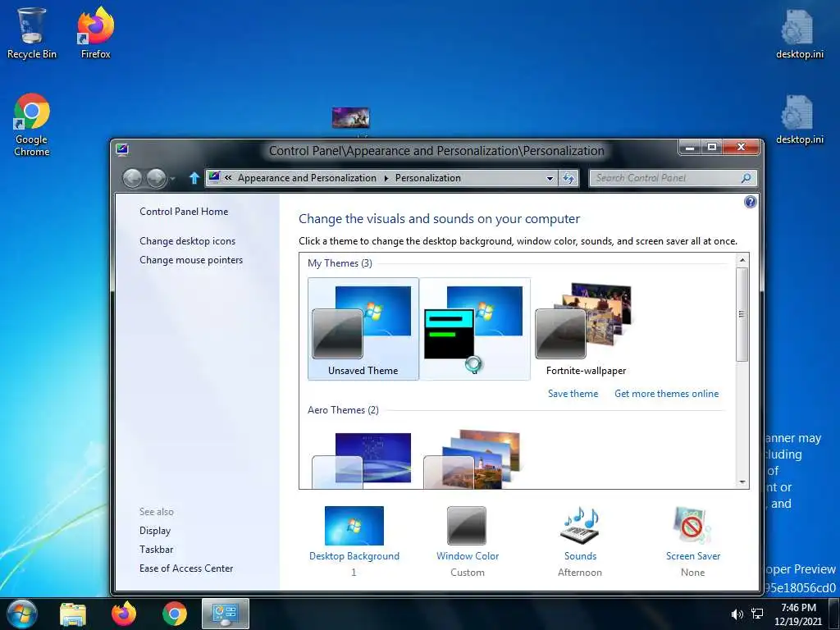The height and width of the screenshot is (630, 840).
Task: Open Control Panel Home link
Action: point(184,212)
